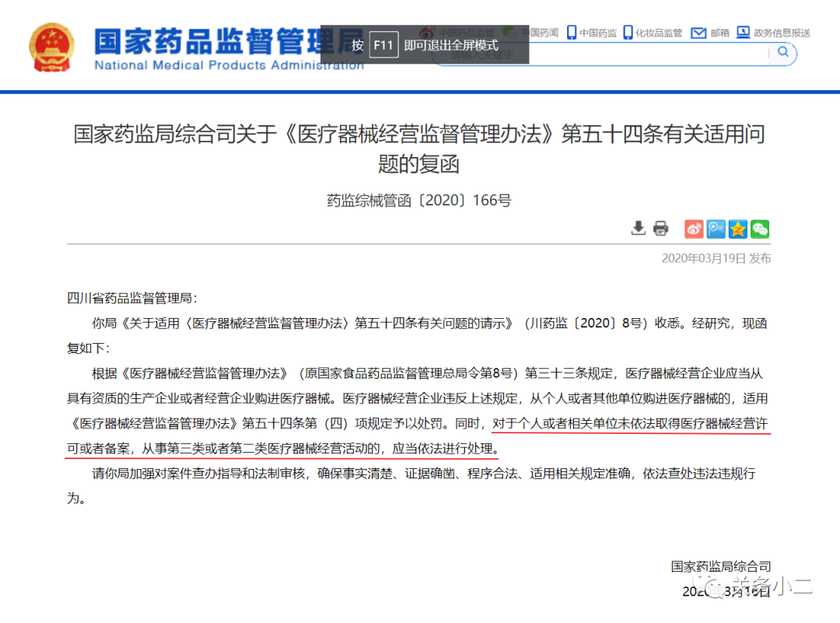
Task: Share to QQ Zone via star icon
Action: [x=737, y=229]
